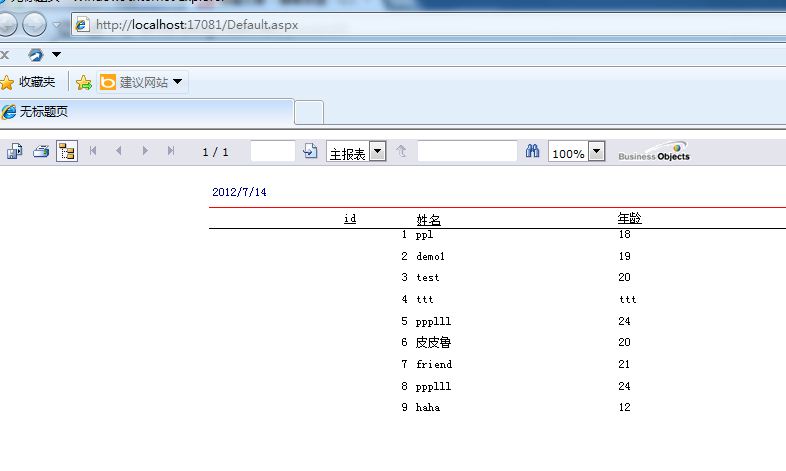Click the name ppl in row 1
The image size is (786, 471).
424,234
